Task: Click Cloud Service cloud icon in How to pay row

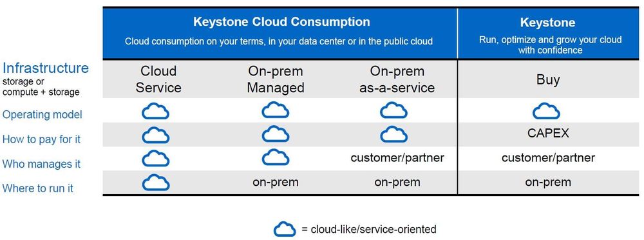Action: coord(156,135)
